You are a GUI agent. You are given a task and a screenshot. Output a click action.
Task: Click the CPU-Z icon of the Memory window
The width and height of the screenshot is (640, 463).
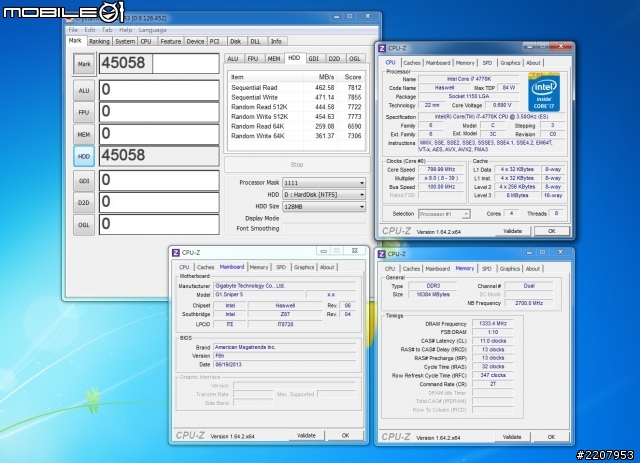(382, 254)
